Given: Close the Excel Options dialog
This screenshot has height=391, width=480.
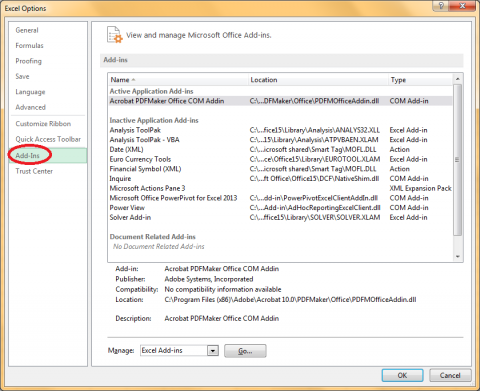Looking at the screenshot, I should (x=462, y=5).
